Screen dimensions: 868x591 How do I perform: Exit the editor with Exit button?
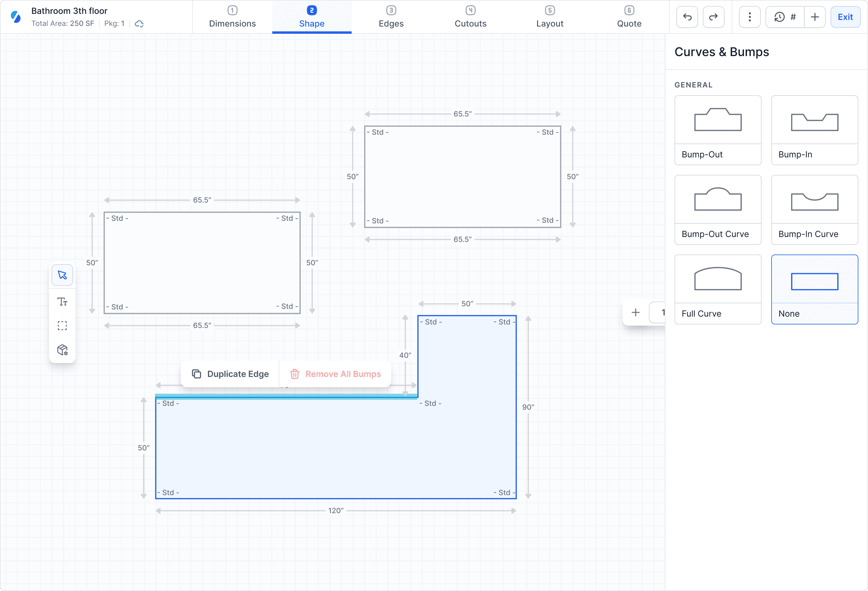coord(845,17)
